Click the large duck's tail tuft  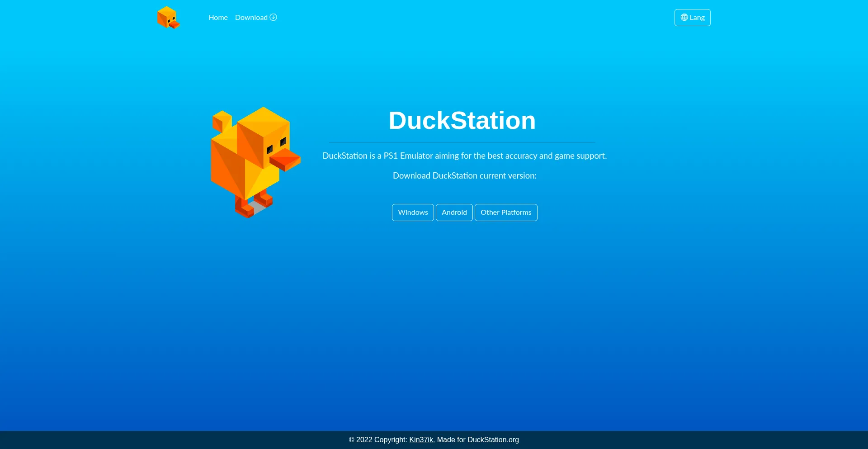pyautogui.click(x=222, y=121)
